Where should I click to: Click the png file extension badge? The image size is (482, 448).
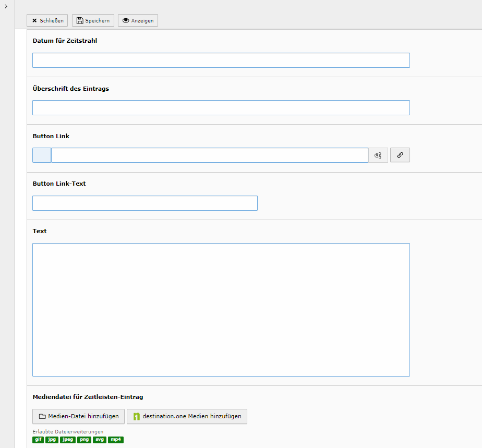pyautogui.click(x=84, y=440)
